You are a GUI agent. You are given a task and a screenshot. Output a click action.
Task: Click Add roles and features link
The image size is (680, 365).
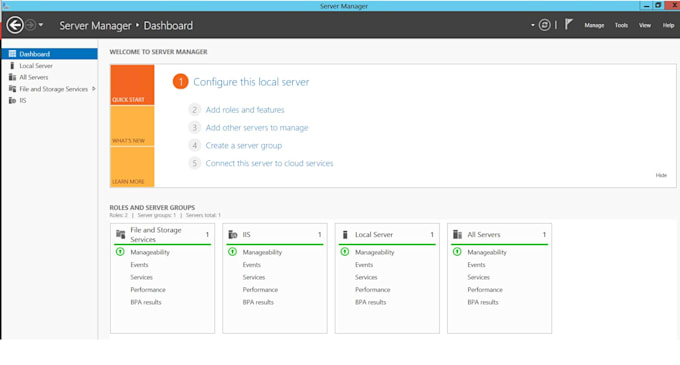click(x=245, y=110)
